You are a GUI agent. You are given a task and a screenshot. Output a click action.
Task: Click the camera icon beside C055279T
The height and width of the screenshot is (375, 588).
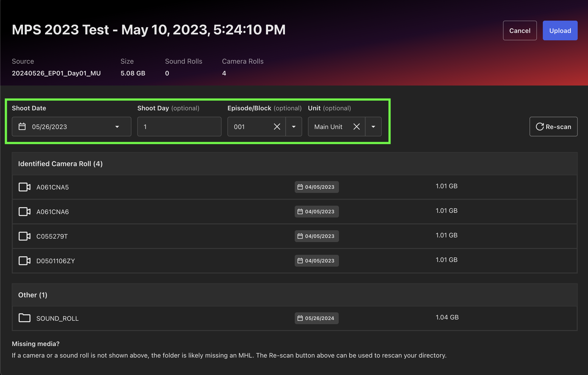click(x=24, y=236)
